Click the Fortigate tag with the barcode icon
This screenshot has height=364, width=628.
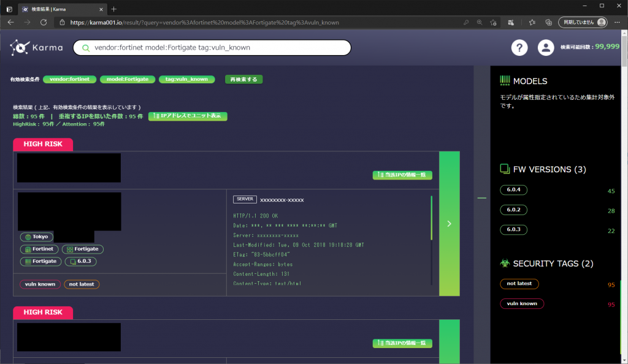tap(40, 261)
